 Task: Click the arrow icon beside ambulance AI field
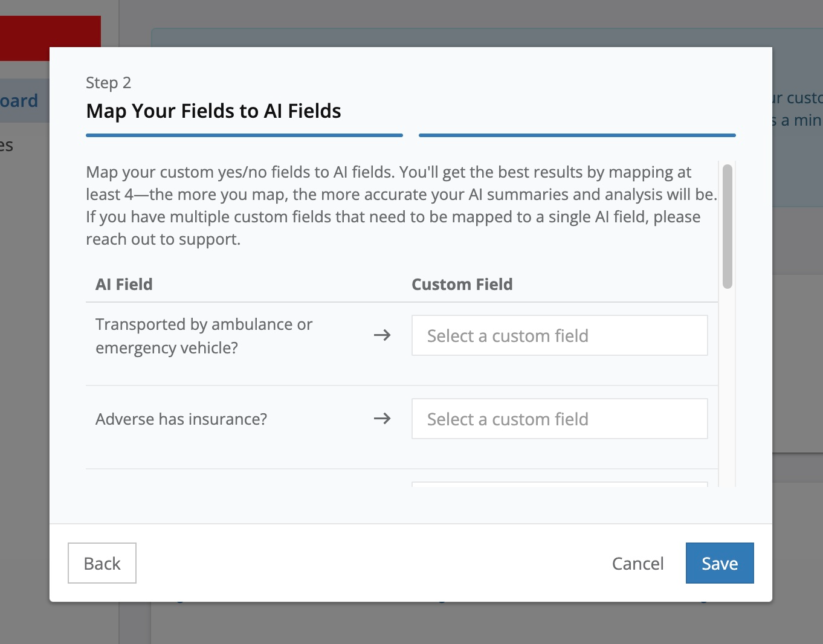point(382,335)
